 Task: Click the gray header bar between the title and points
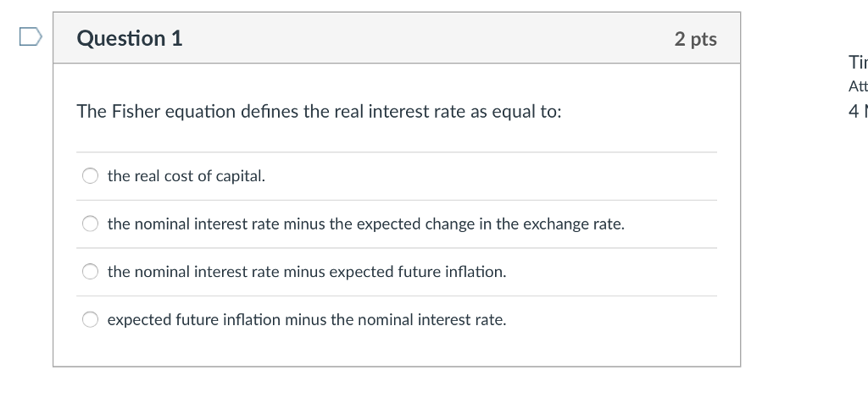point(427,38)
